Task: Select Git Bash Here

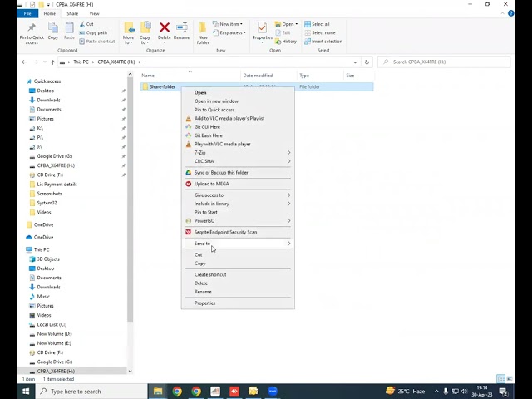Action: coord(238,135)
